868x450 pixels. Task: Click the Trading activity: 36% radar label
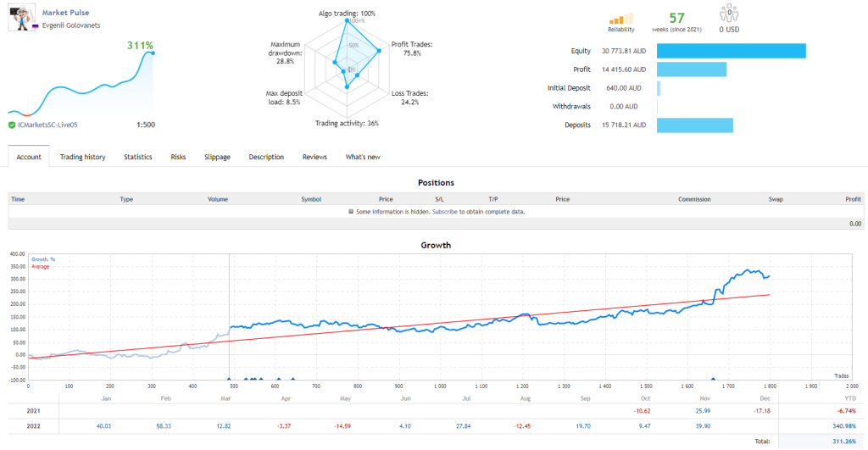click(x=347, y=124)
